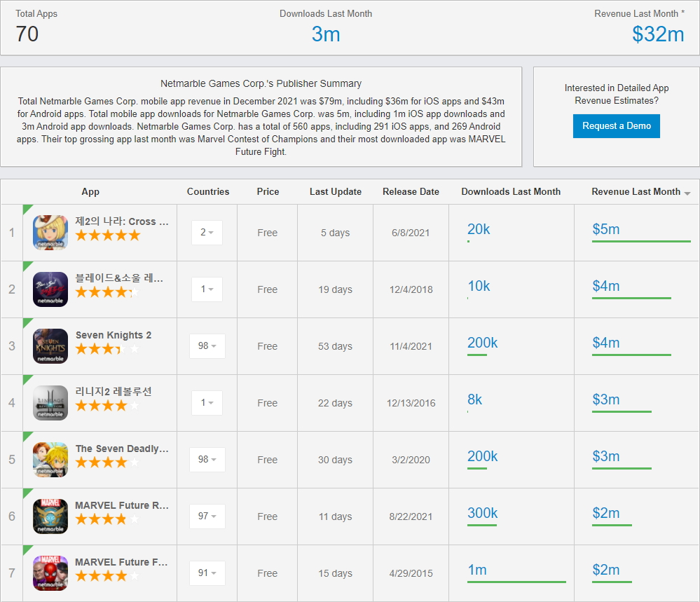Sort table by Countries column header
The image size is (700, 602).
pos(207,191)
